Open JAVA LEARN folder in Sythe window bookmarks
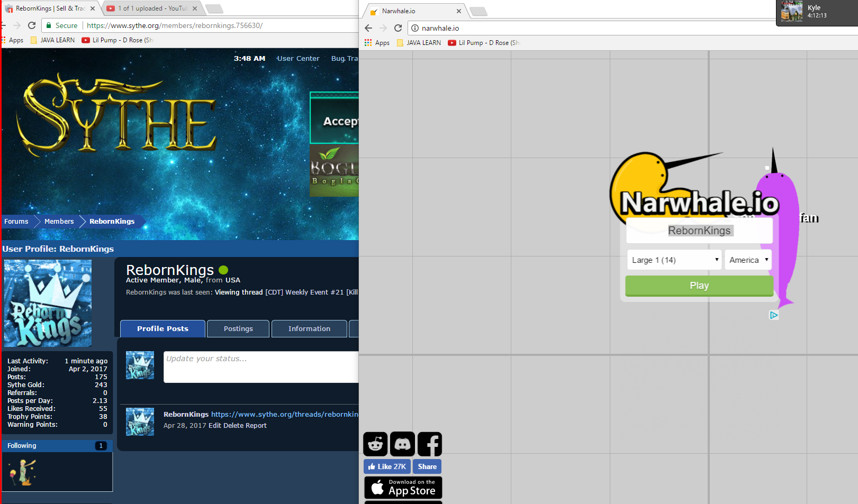The image size is (858, 504). [52, 40]
